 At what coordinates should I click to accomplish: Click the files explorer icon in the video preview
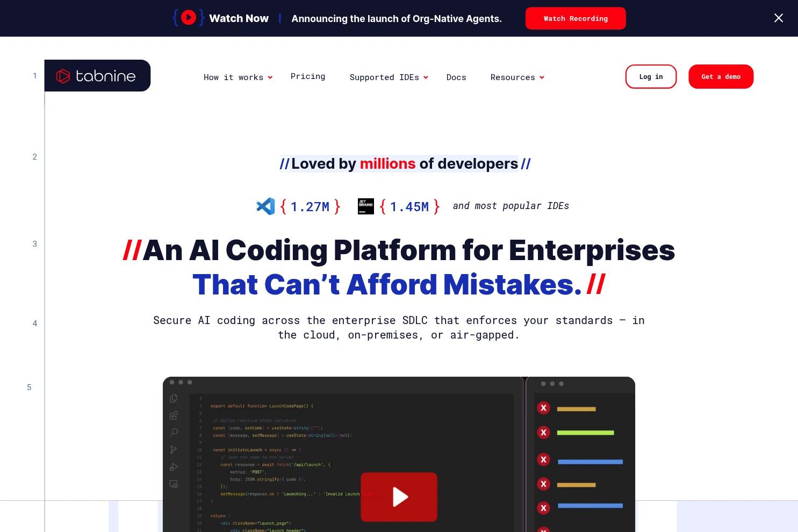click(174, 398)
